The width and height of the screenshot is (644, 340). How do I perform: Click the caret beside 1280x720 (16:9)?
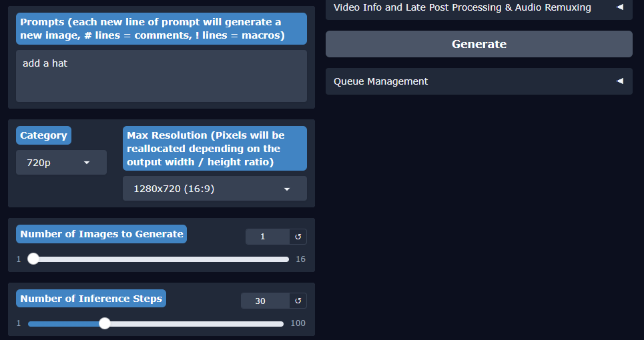(287, 189)
